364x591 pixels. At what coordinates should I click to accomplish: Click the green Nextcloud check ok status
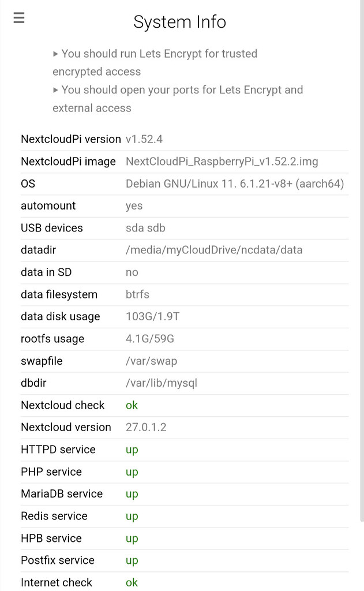tap(131, 405)
